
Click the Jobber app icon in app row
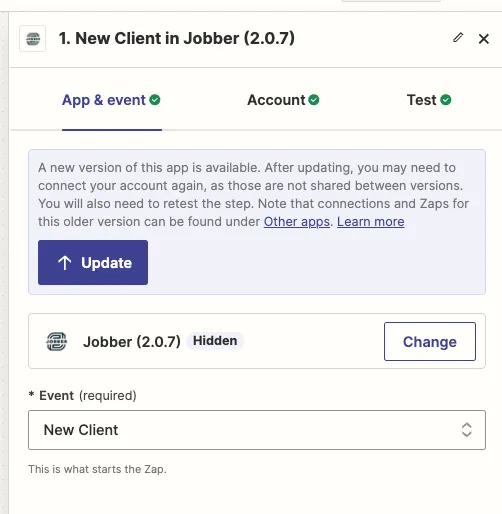tap(57, 342)
